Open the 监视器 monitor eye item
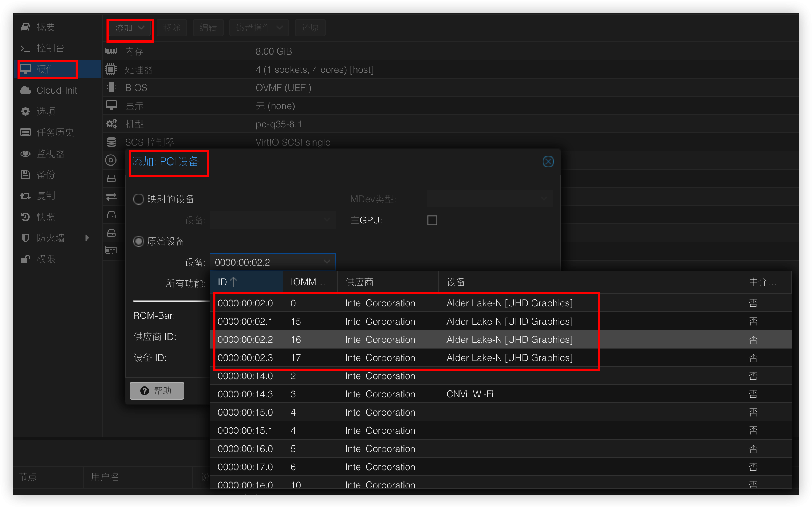This screenshot has width=812, height=508. [x=50, y=154]
